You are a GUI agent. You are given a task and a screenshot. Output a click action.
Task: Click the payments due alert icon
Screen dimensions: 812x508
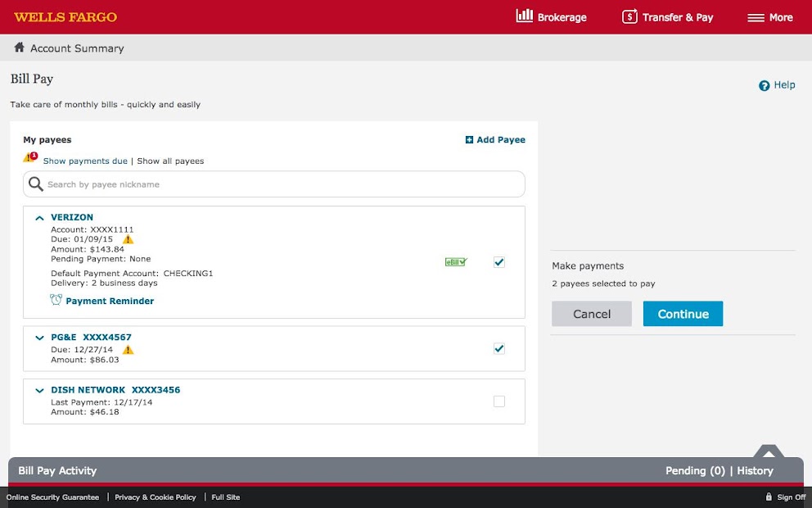point(30,157)
